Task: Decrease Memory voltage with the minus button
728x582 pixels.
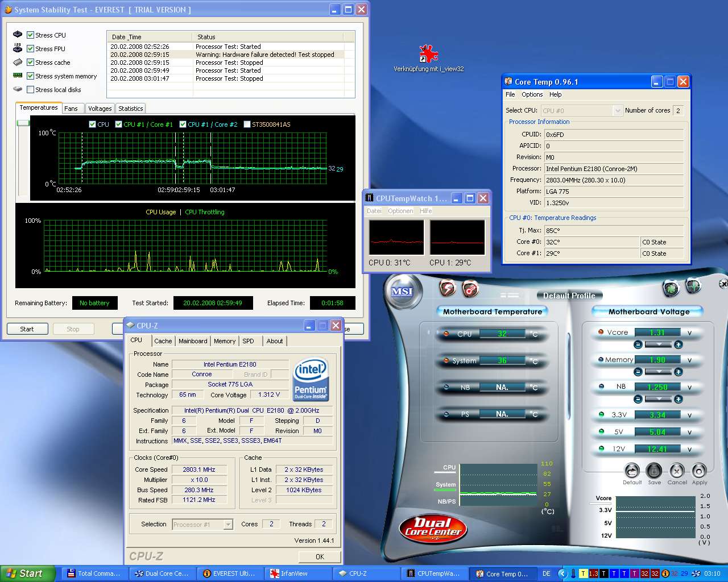Action: (x=638, y=372)
